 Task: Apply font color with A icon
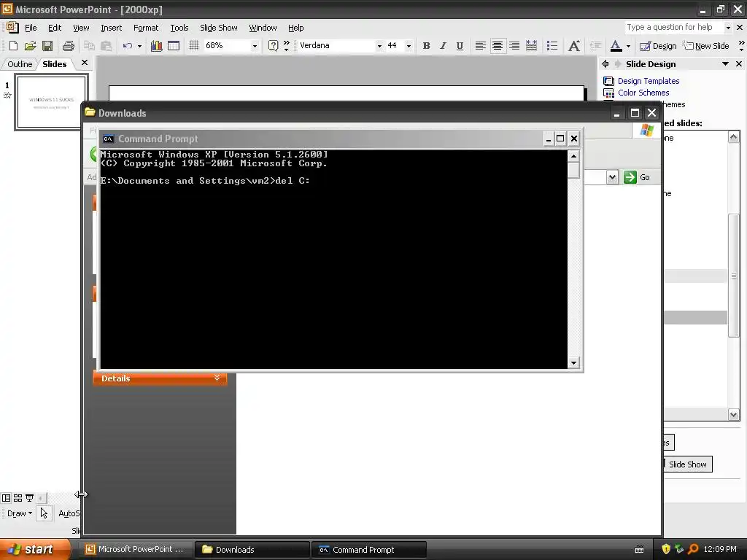point(616,46)
